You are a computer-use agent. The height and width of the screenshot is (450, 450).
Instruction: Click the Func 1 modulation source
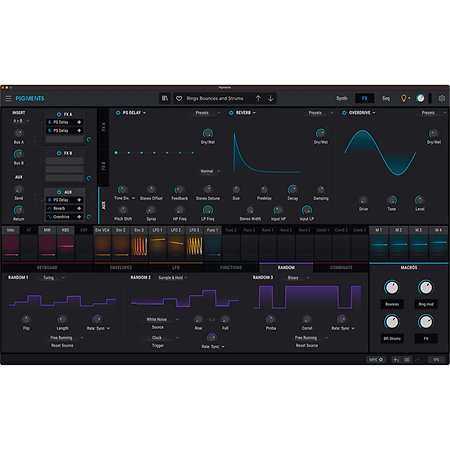[x=212, y=244]
